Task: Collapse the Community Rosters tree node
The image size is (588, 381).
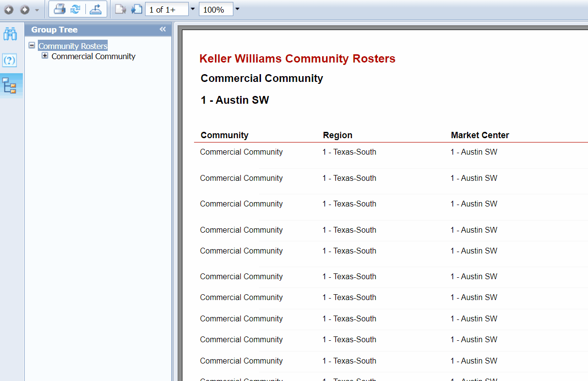Action: coord(32,46)
